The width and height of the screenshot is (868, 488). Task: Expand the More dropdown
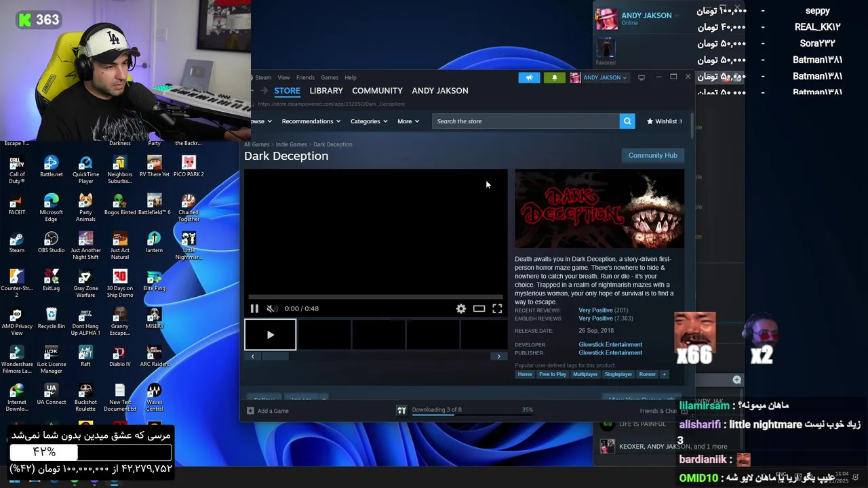(x=408, y=121)
